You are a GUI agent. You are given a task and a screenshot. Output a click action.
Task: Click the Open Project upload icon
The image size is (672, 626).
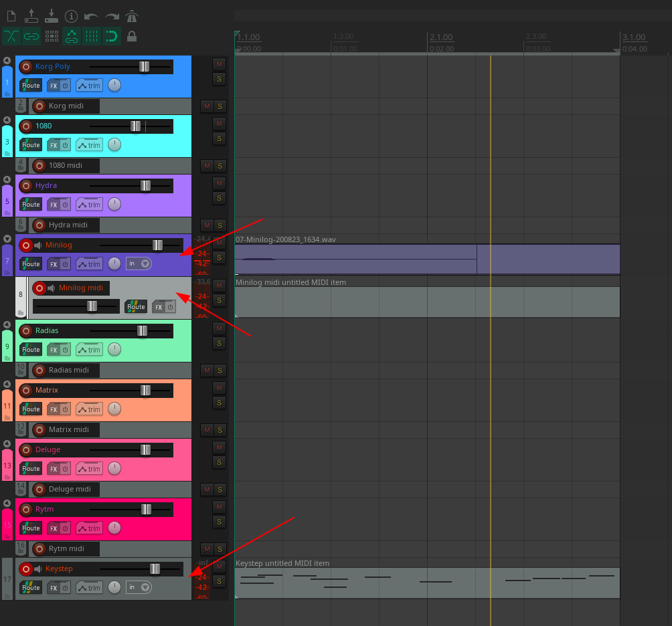(x=31, y=16)
